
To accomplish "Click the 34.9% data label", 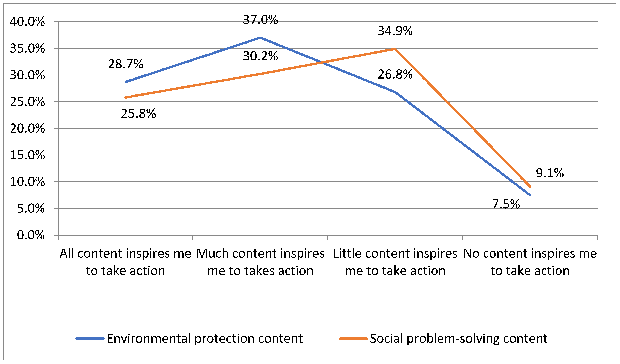I will [x=395, y=31].
